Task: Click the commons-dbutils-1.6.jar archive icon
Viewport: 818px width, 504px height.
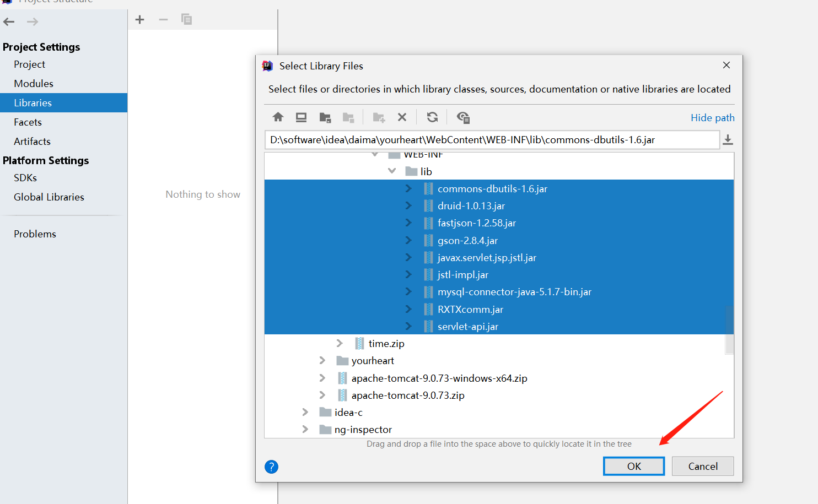Action: [428, 189]
